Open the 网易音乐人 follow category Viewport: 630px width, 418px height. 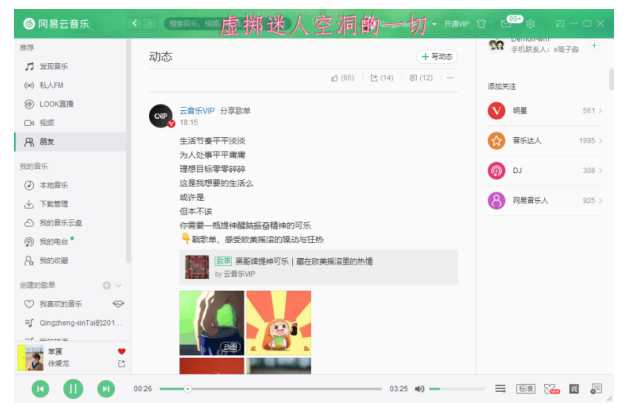click(545, 201)
